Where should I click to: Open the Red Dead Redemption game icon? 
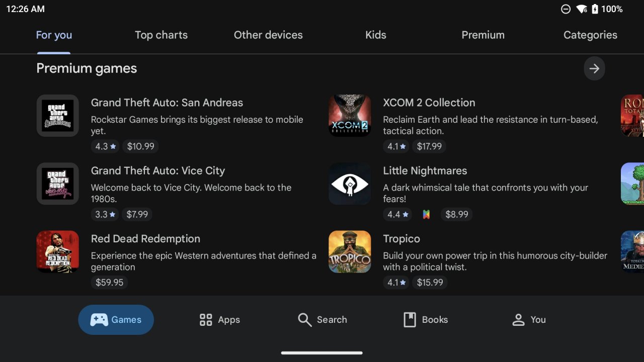(58, 251)
